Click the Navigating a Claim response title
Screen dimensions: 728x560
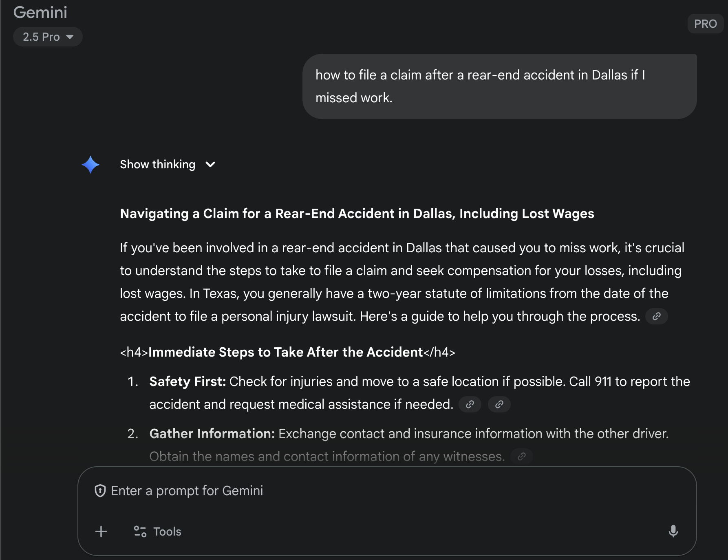tap(357, 214)
